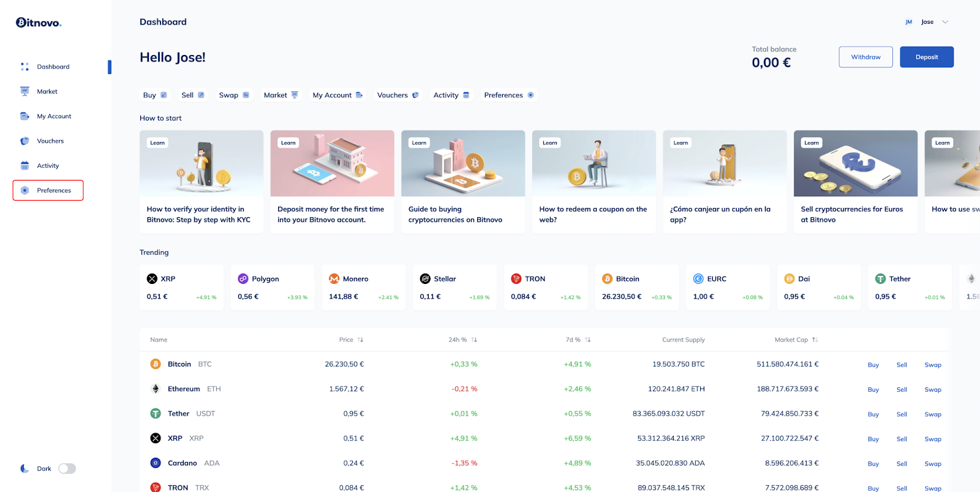Click Swap in the Cardano row
This screenshot has height=492, width=980.
(x=933, y=464)
